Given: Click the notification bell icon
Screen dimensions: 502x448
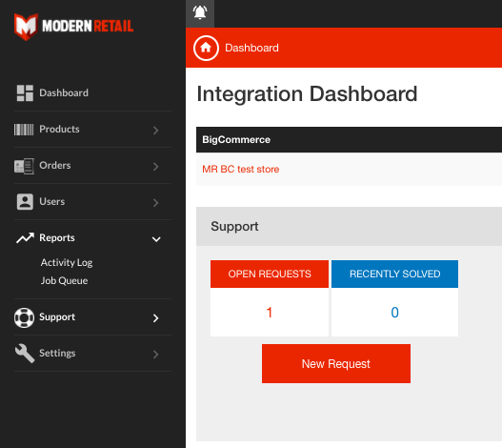Looking at the screenshot, I should point(200,12).
